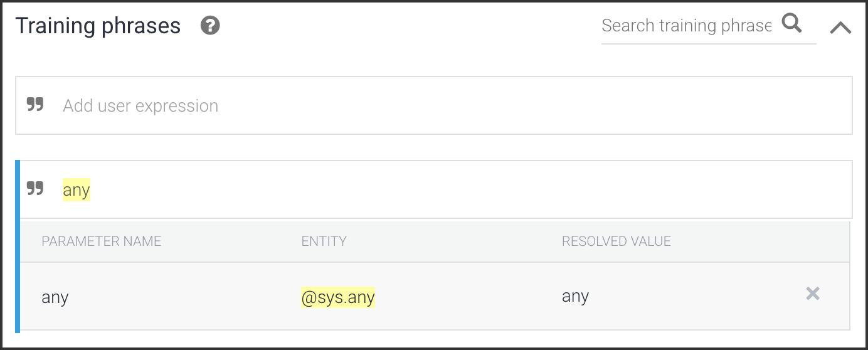Click the Add user expression field
Image resolution: width=868 pixels, height=350 pixels.
[439, 105]
